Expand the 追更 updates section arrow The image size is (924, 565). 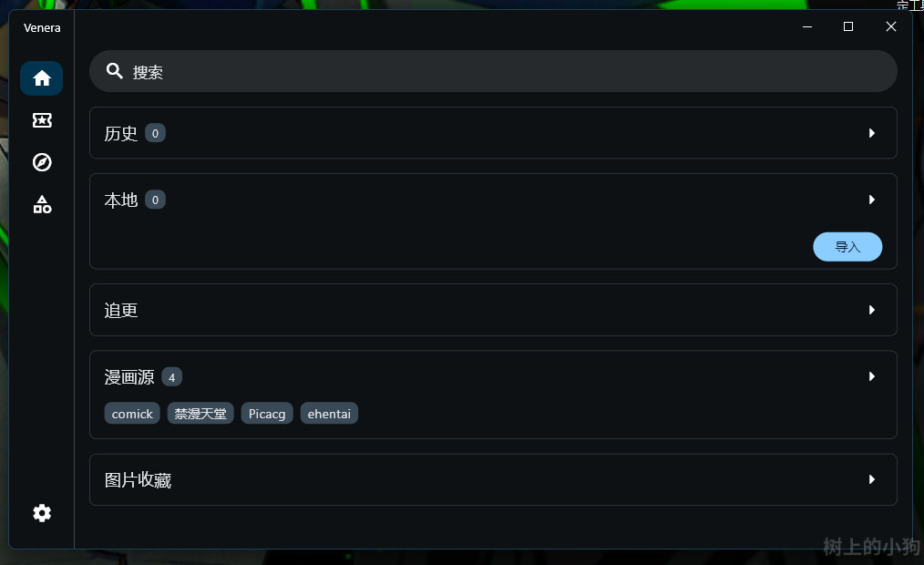point(871,310)
